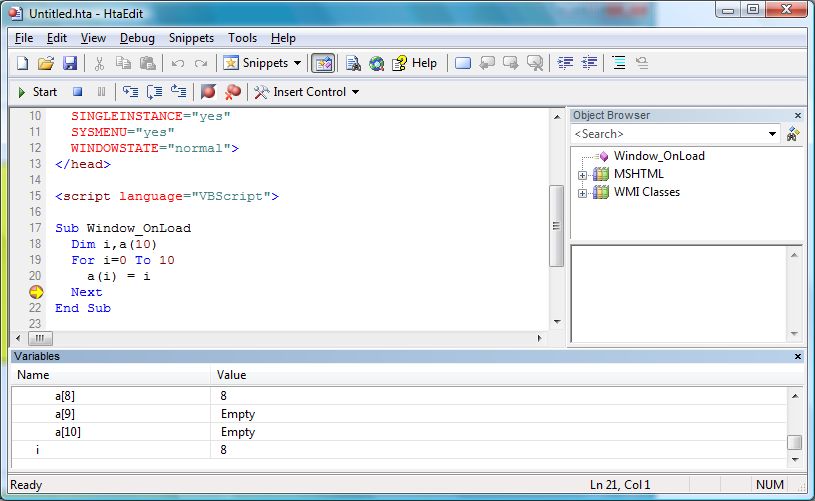Screen dimensions: 815x501
Task: Expand the MSHTML tree node
Action: [582, 175]
